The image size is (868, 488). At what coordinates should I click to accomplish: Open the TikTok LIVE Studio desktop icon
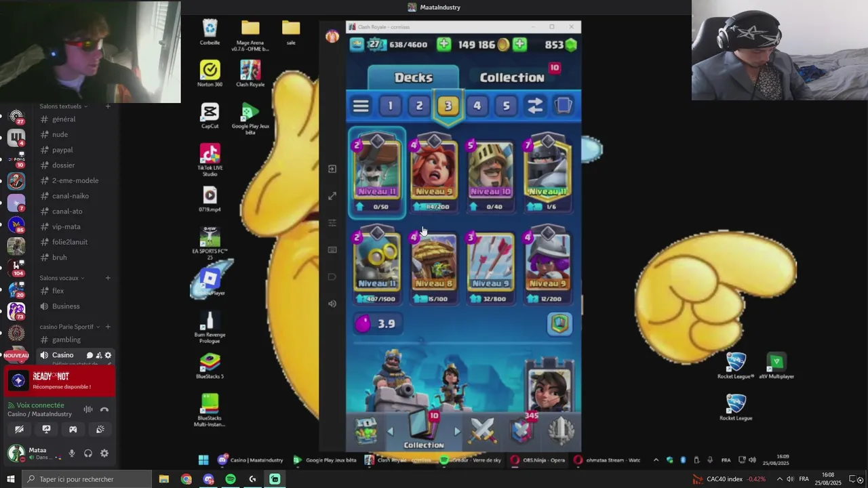(210, 161)
